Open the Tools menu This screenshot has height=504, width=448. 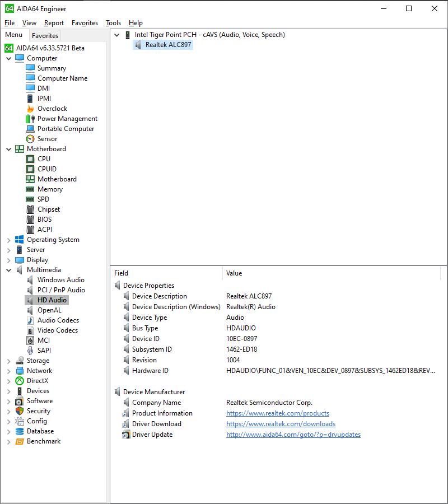pos(114,23)
